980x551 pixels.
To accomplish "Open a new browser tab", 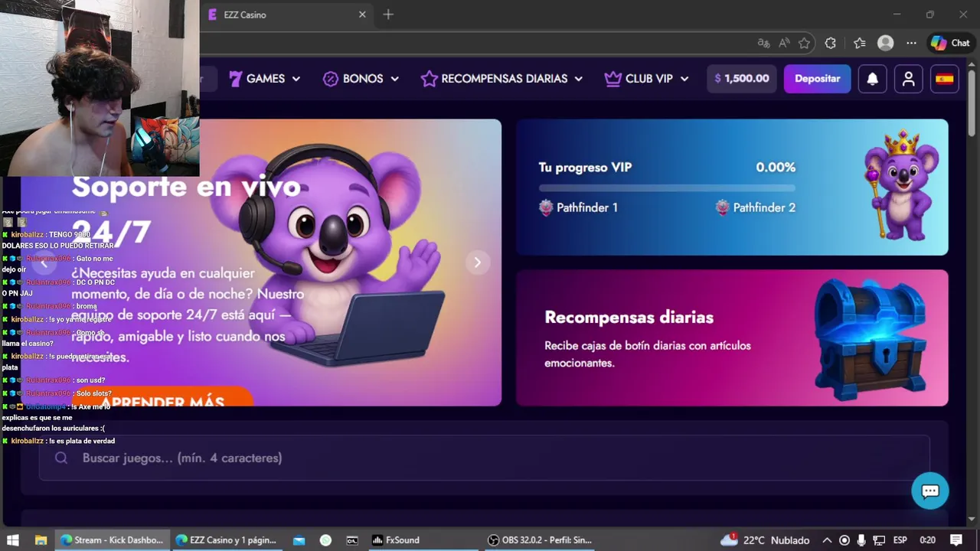I will point(388,15).
